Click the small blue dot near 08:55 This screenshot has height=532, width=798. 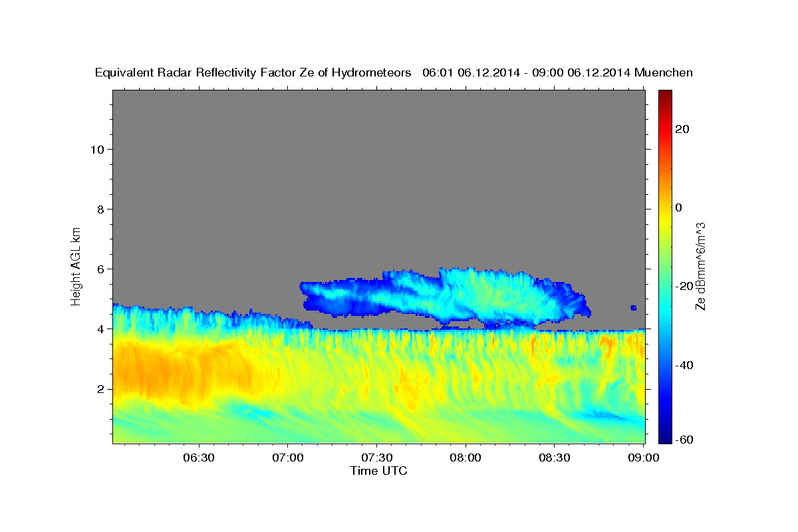click(633, 308)
